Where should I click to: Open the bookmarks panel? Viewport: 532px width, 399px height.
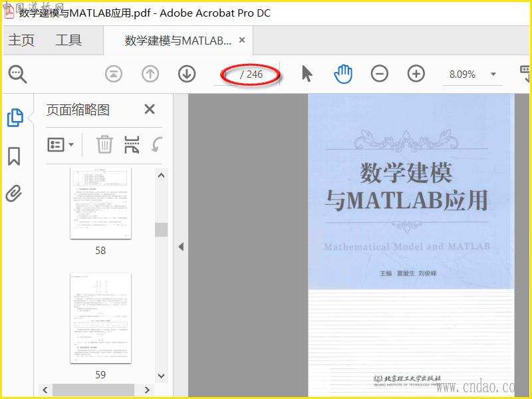point(14,156)
